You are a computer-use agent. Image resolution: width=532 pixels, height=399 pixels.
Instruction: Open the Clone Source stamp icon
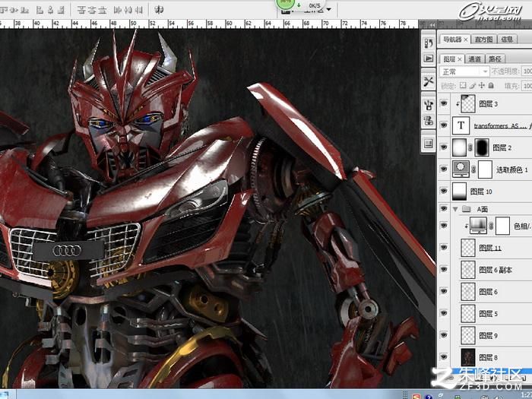(429, 120)
